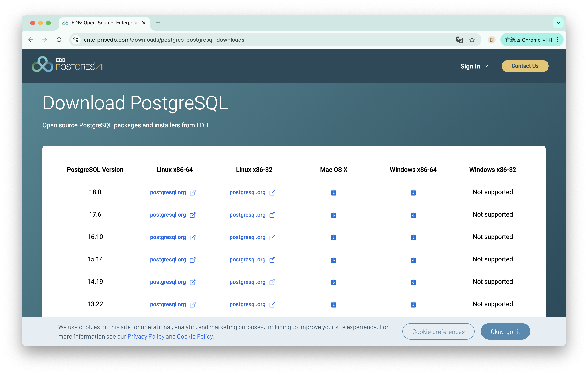
Task: Expand the Sign In dropdown
Action: 474,66
